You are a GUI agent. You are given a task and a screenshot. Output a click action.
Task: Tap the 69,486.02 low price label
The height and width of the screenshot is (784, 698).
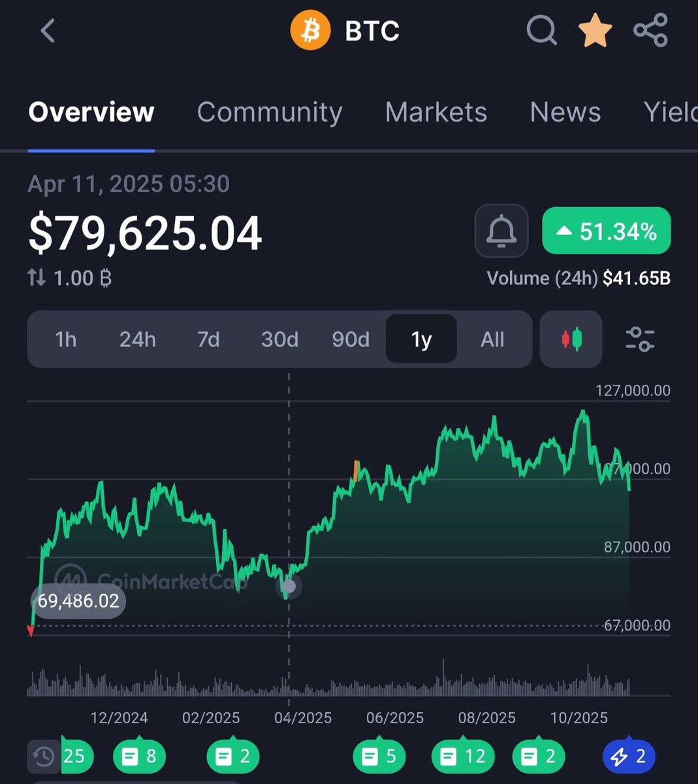click(78, 601)
